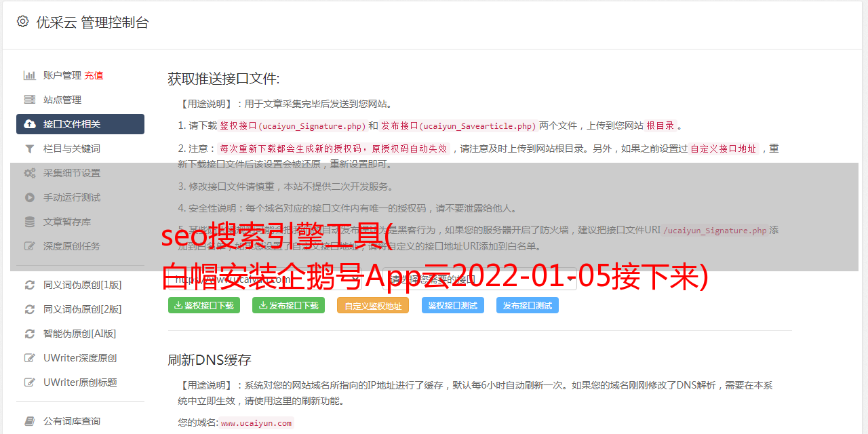The image size is (868, 434).
Task: Click the green 发布接口下载 button
Action: [x=288, y=305]
